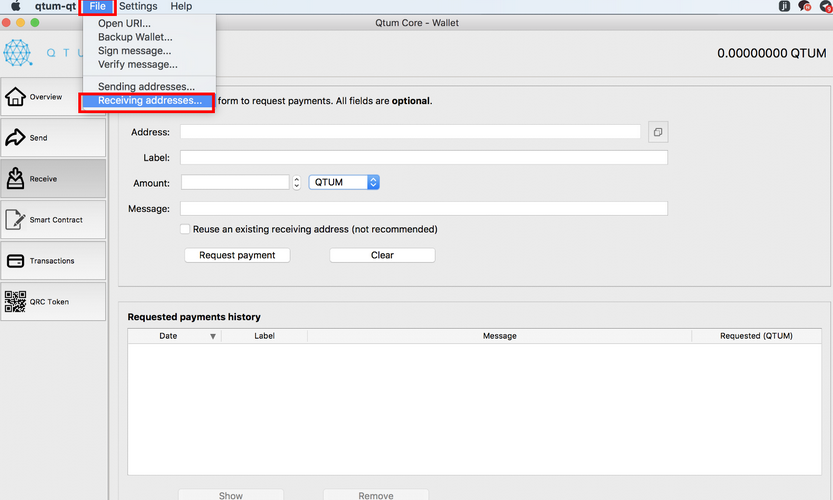The image size is (833, 500).
Task: Click the 0.00000000 QTUM balance text
Action: [771, 53]
